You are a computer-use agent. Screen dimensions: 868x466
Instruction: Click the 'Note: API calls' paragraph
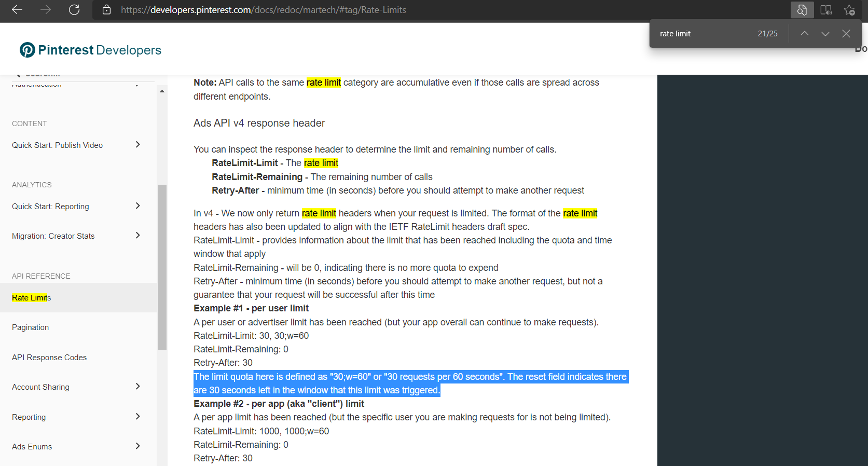(396, 89)
